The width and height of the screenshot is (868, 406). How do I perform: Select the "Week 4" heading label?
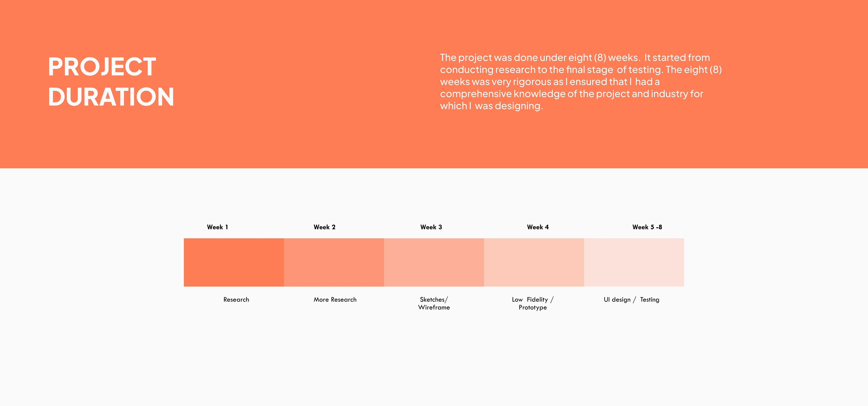pos(538,227)
